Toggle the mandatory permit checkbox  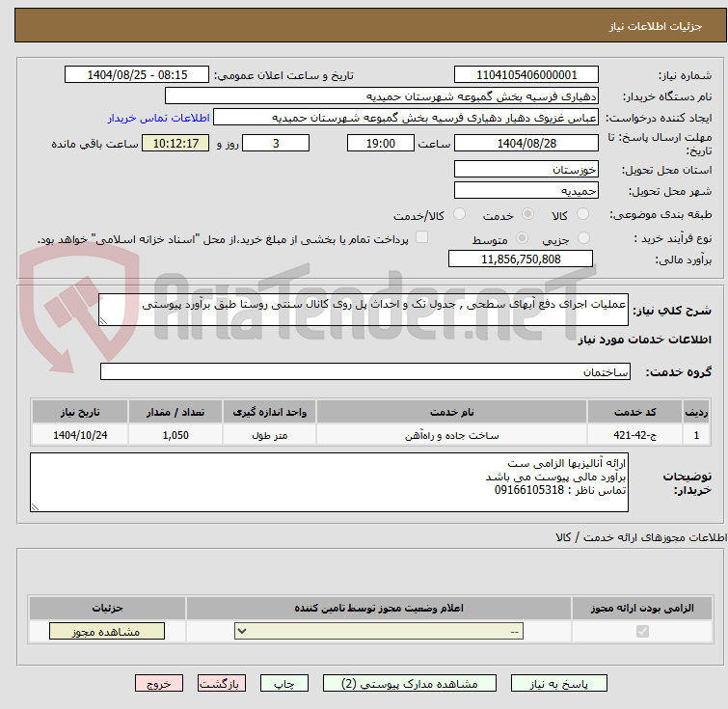tap(642, 632)
